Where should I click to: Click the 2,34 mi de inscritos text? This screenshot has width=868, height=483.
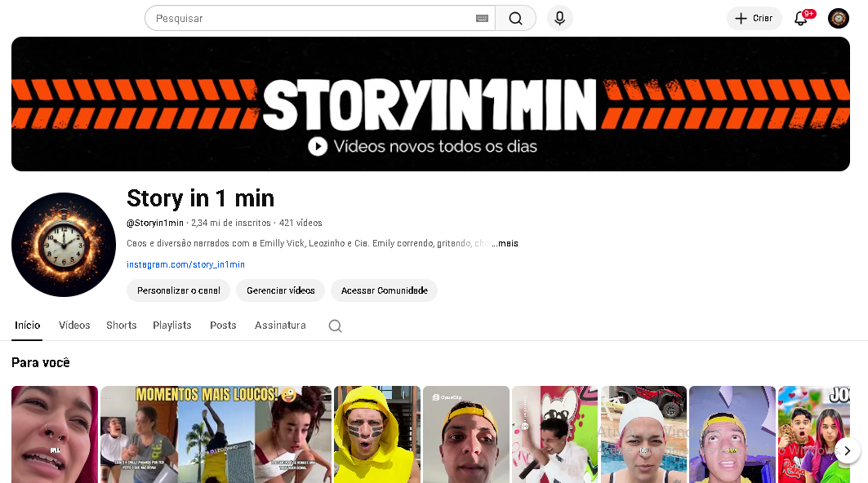[x=231, y=223]
